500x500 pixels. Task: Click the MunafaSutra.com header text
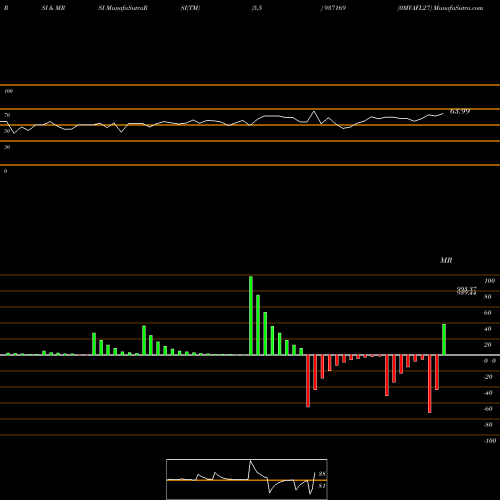point(459,8)
